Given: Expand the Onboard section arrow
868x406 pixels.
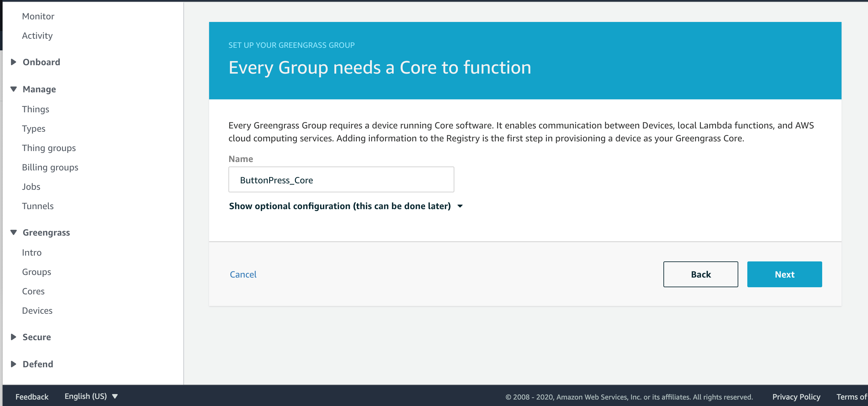Looking at the screenshot, I should (x=14, y=62).
